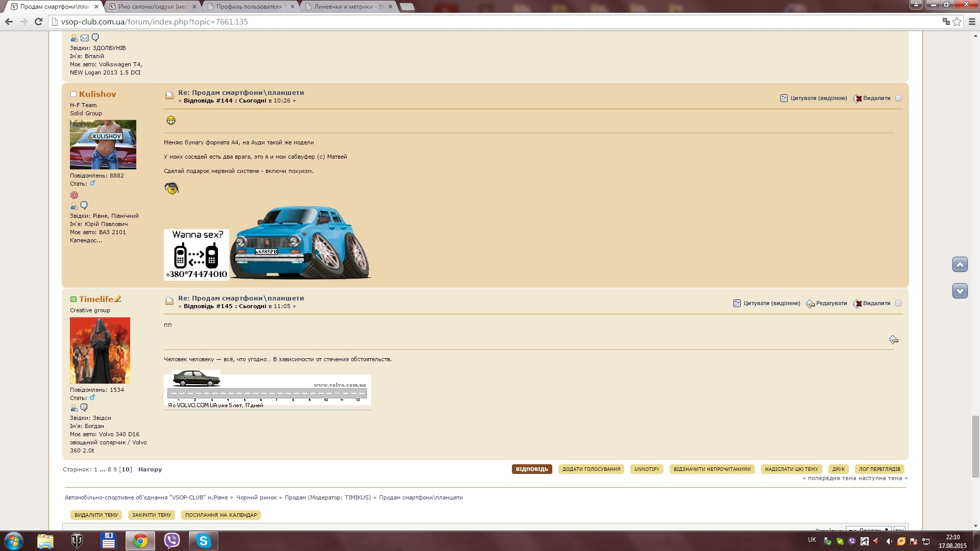
Task: Open the 'Чорний ринок' breadcrumb link
Action: (x=256, y=497)
